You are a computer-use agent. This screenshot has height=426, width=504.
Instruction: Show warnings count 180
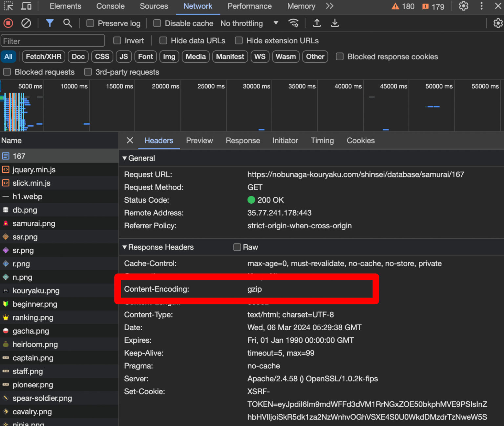(x=403, y=6)
